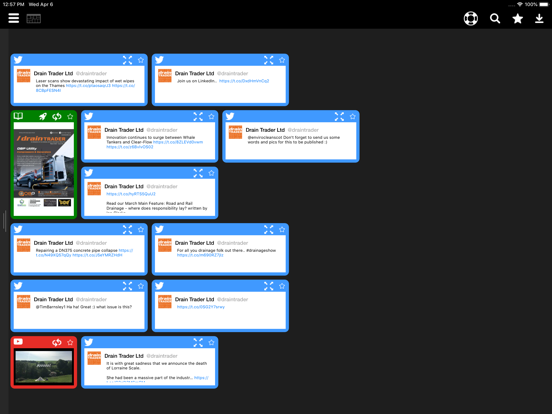Open the lifebuoy help icon
Screen dimensions: 552x414
pyautogui.click(x=471, y=18)
